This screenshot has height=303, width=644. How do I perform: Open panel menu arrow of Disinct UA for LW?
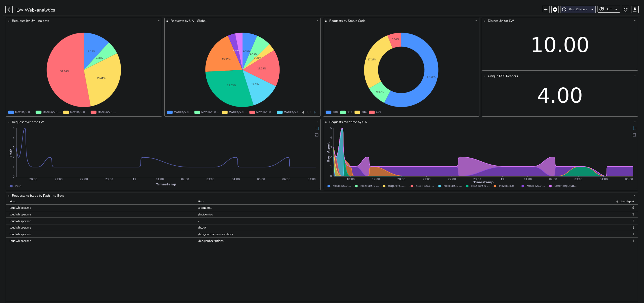pos(635,21)
